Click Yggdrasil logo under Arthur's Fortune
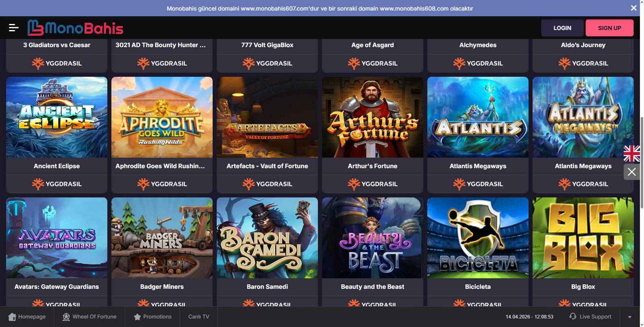Screen dimensions: 644x327 pyautogui.click(x=373, y=184)
